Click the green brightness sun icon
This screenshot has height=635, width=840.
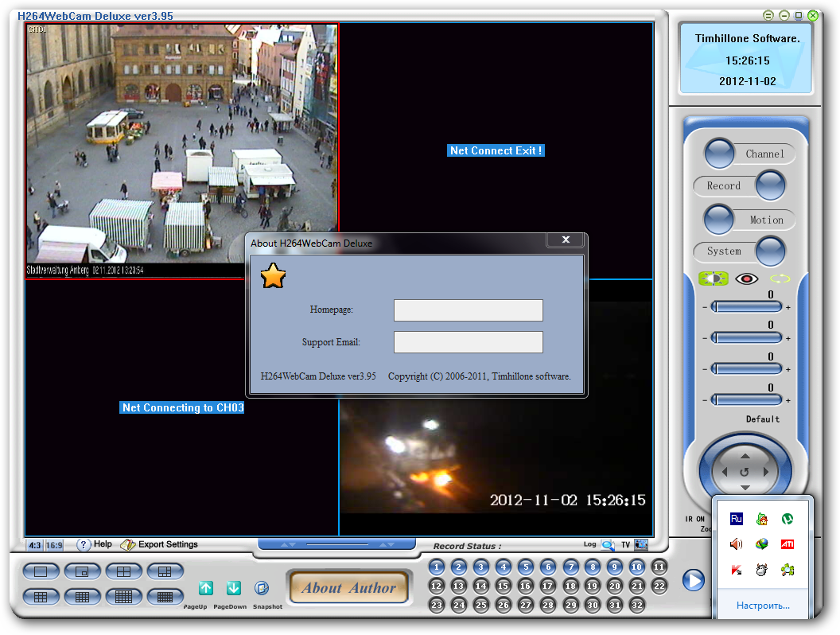pos(713,279)
